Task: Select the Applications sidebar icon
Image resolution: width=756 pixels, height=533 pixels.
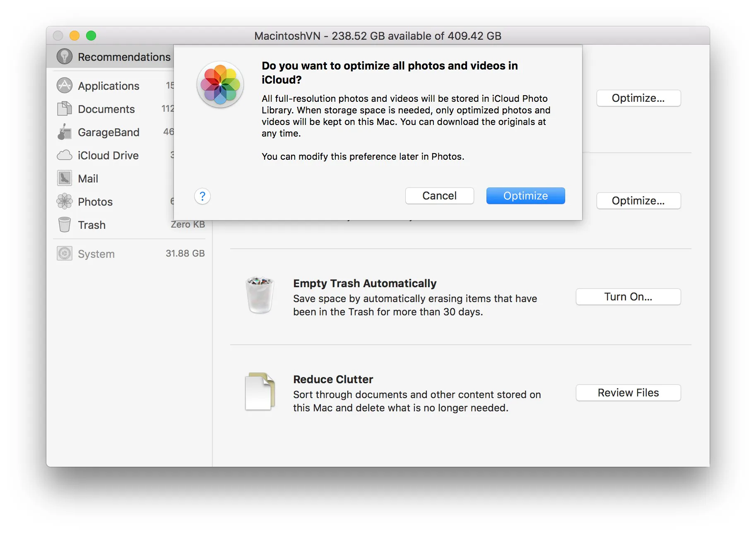Action: click(64, 85)
